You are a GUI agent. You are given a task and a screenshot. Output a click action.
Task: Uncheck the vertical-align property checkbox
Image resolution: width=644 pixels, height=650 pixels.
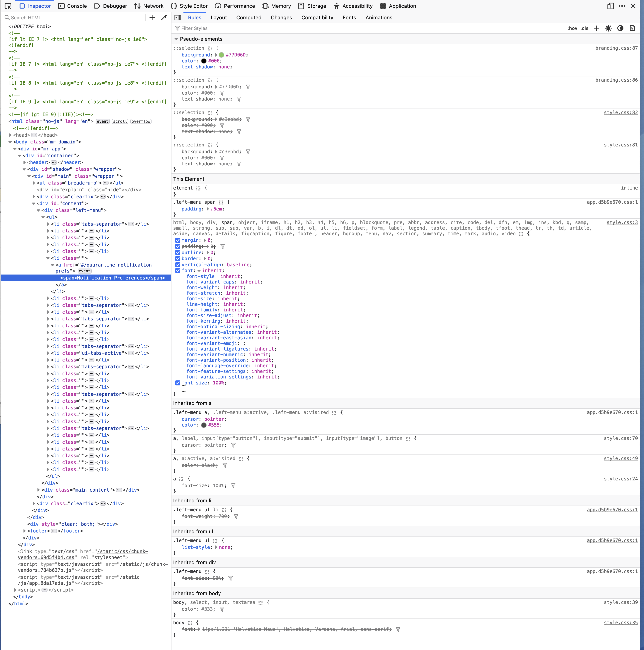coord(178,265)
